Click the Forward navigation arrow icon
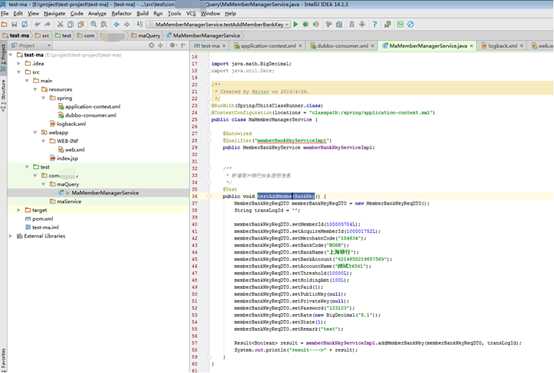This screenshot has height=373, width=554. coord(127,24)
